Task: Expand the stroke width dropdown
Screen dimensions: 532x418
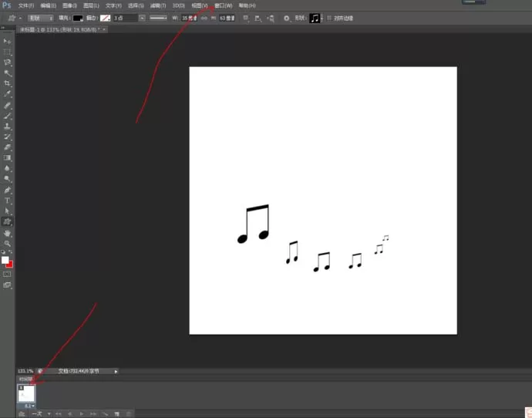Action: click(x=142, y=19)
